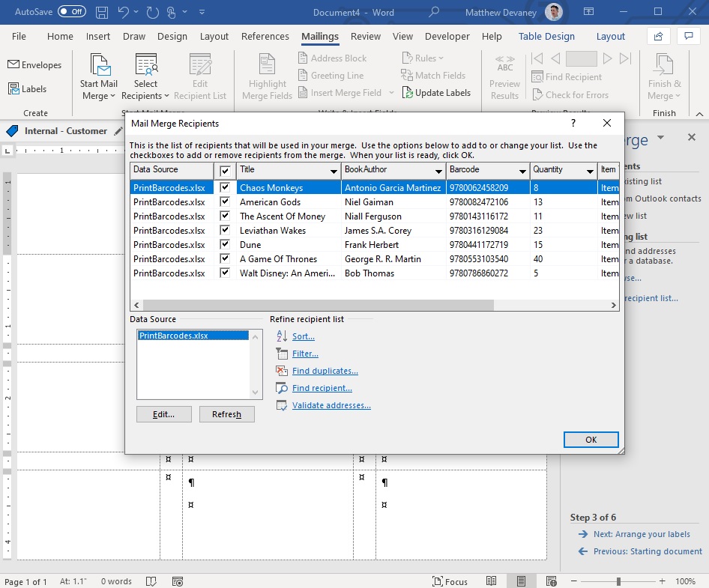The image size is (709, 588).
Task: Open the Select Recipients dropdown
Action: (145, 76)
